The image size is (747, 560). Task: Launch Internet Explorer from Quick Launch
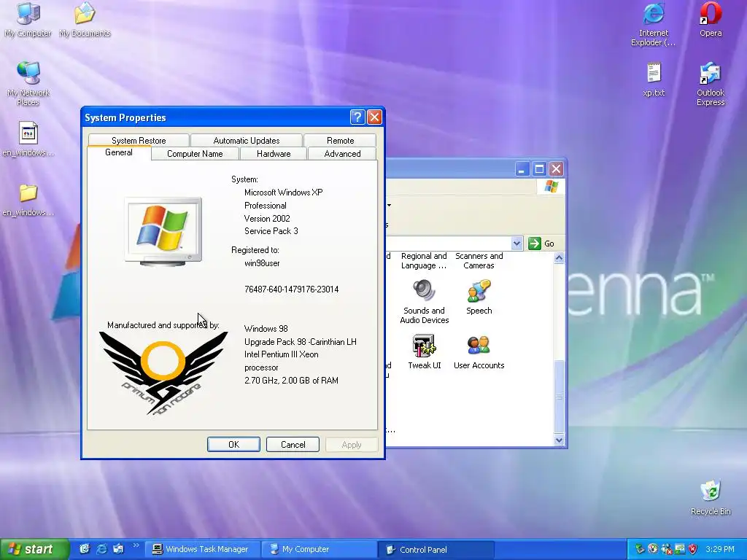tap(101, 549)
